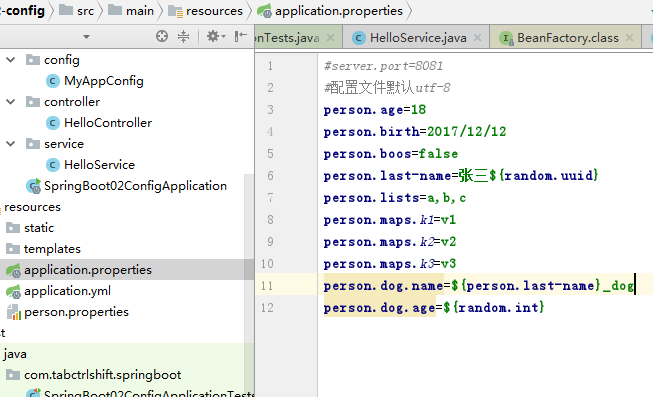Click the scroll from source target icon

(x=162, y=37)
